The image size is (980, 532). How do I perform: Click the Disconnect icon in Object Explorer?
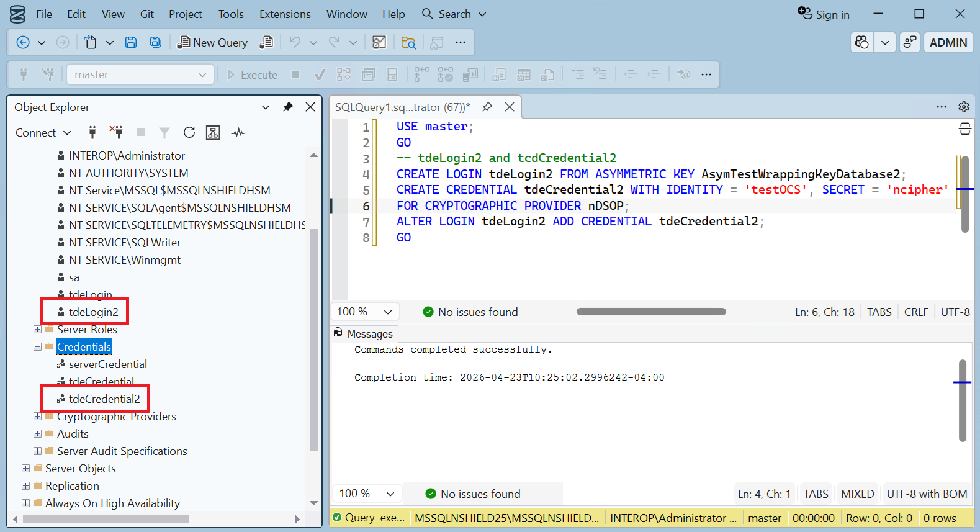[x=117, y=132]
